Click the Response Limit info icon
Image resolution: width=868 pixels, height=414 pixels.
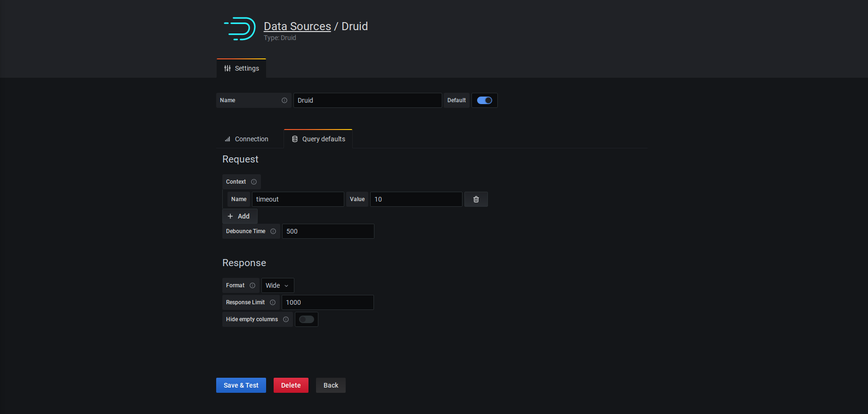coord(273,302)
